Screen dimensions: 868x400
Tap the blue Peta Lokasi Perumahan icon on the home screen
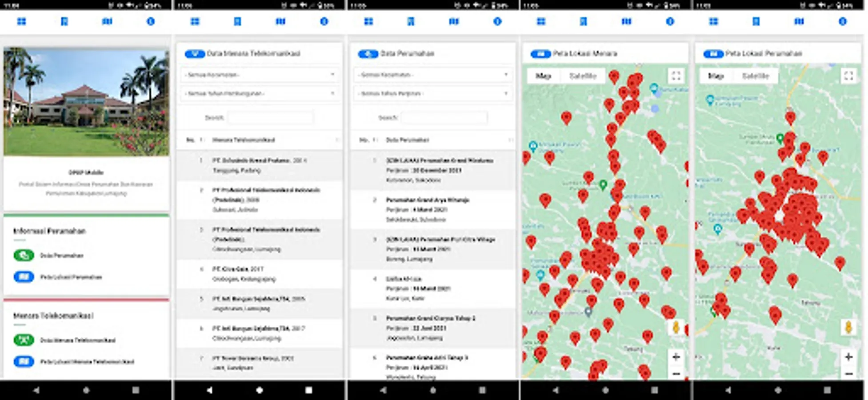tap(24, 277)
